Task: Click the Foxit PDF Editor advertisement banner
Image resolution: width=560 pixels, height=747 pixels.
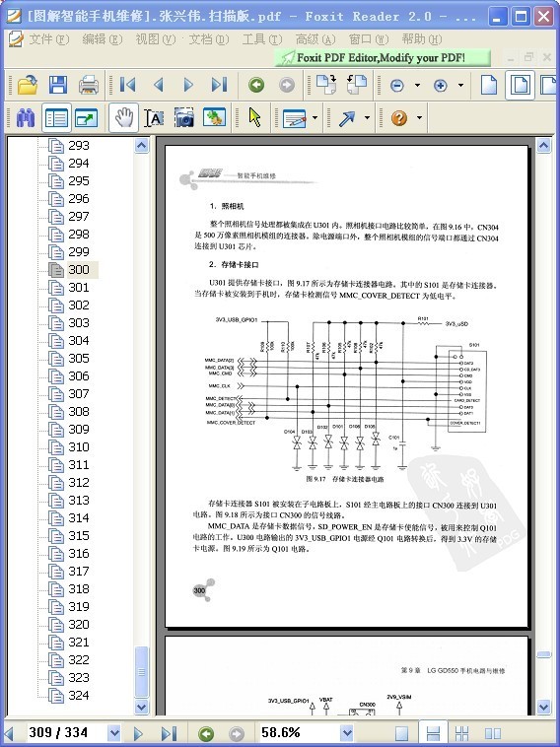Action: (x=383, y=58)
